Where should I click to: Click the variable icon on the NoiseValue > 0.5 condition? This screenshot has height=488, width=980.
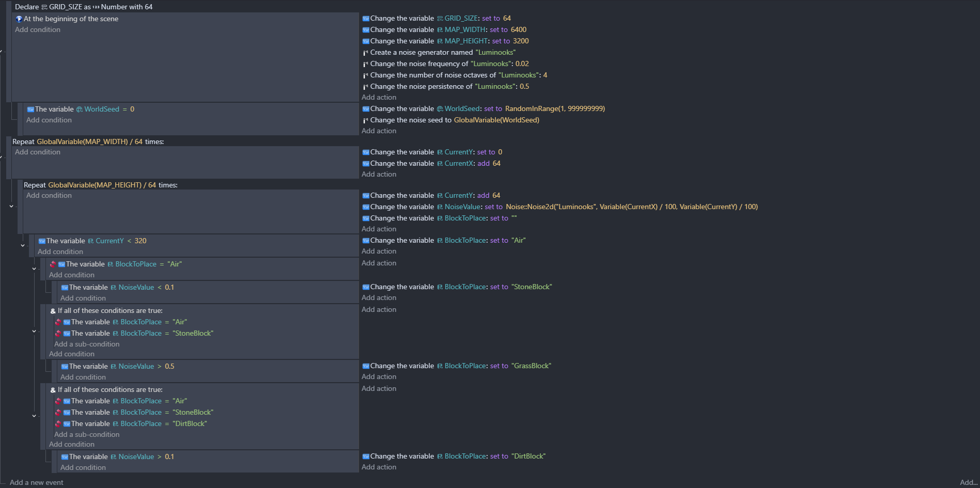click(x=65, y=367)
